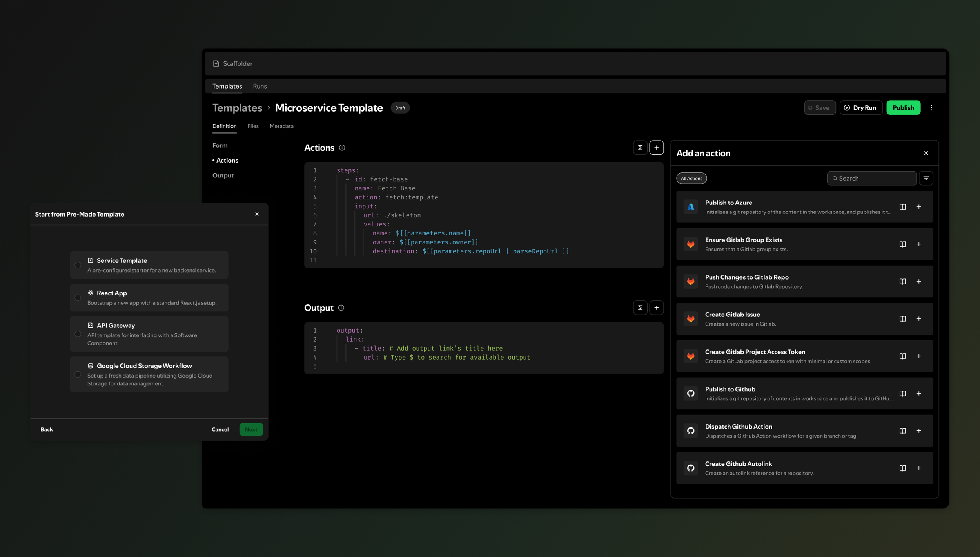Publish the Microservice Template

(x=903, y=108)
